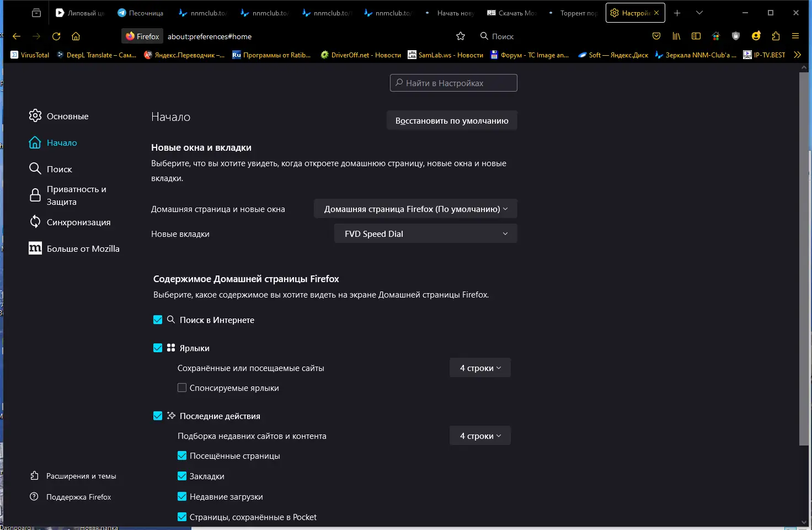Viewport: 812px width, 530px height.
Task: Open the Ярлыки rows count dropdown
Action: tap(480, 368)
